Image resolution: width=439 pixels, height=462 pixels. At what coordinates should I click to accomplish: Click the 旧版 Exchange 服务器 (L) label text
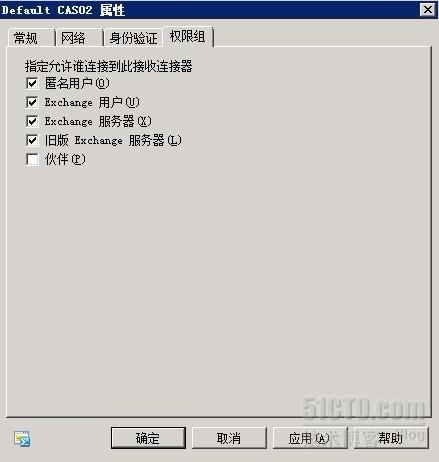113,140
